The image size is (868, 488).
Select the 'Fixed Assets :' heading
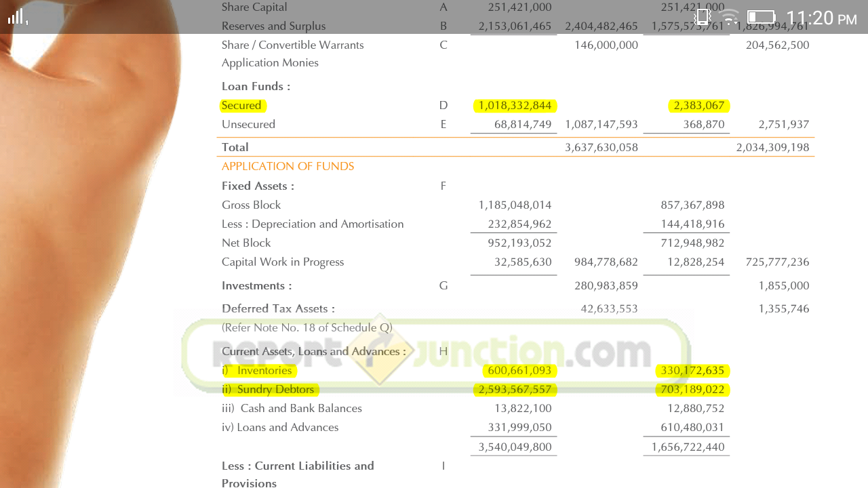coord(258,186)
